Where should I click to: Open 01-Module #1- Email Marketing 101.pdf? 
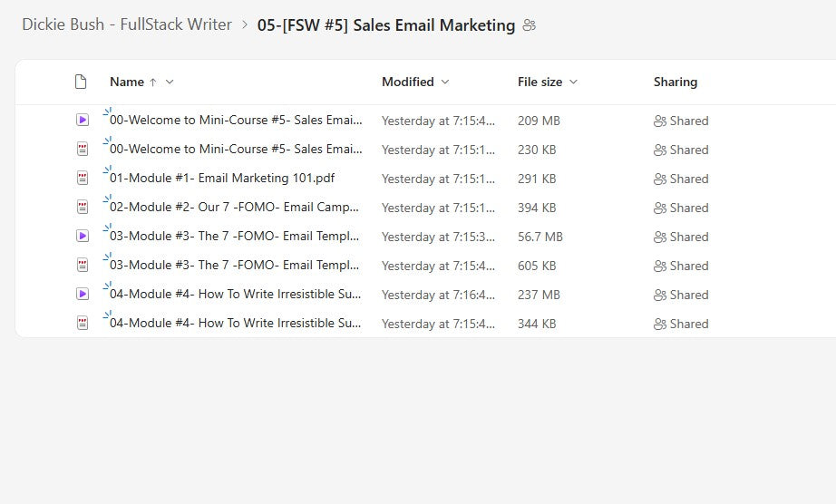[222, 178]
